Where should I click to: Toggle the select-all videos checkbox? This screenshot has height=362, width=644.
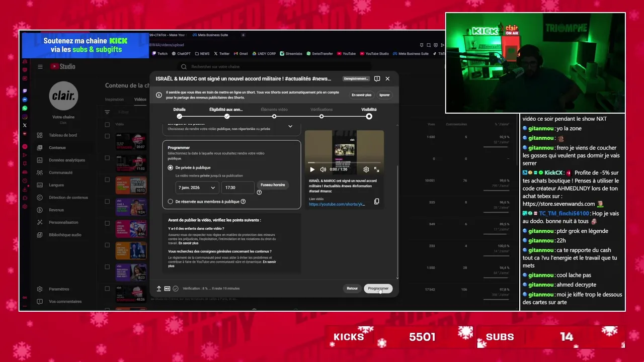[107, 124]
